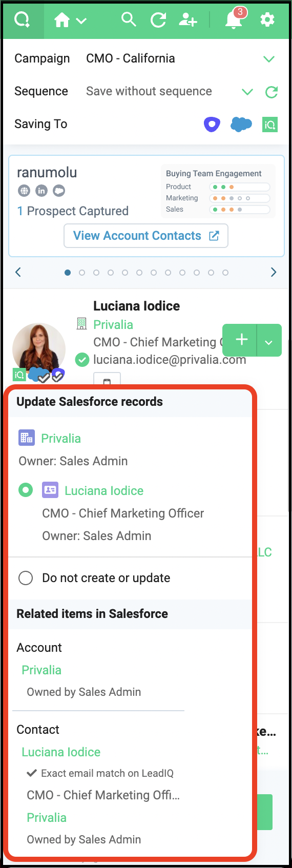Open notifications bell with badge
Image resolution: width=292 pixels, height=868 pixels.
point(235,18)
